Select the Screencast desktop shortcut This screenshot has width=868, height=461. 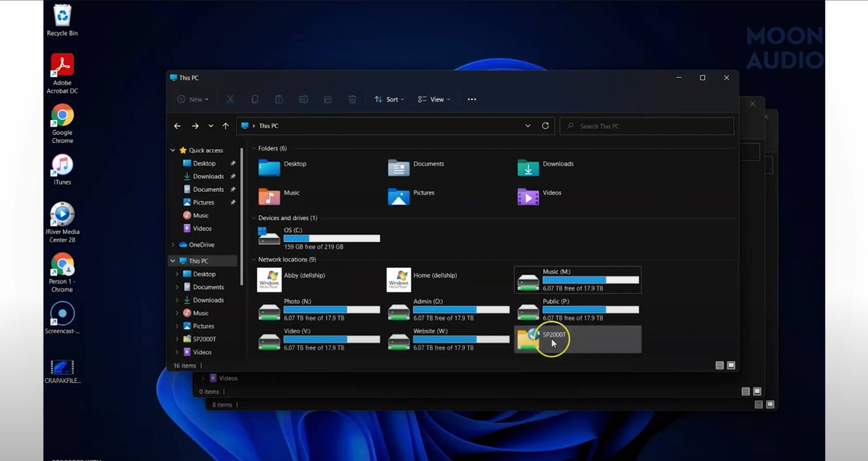point(62,318)
